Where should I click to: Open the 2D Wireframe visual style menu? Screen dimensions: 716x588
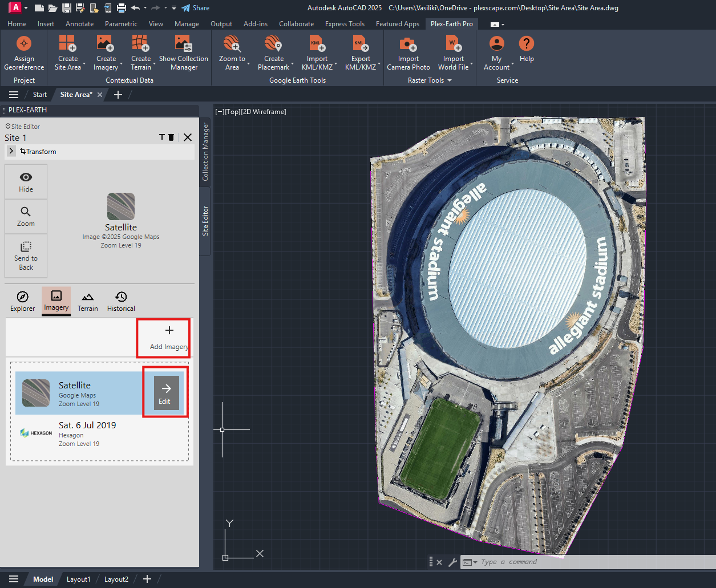tap(264, 112)
